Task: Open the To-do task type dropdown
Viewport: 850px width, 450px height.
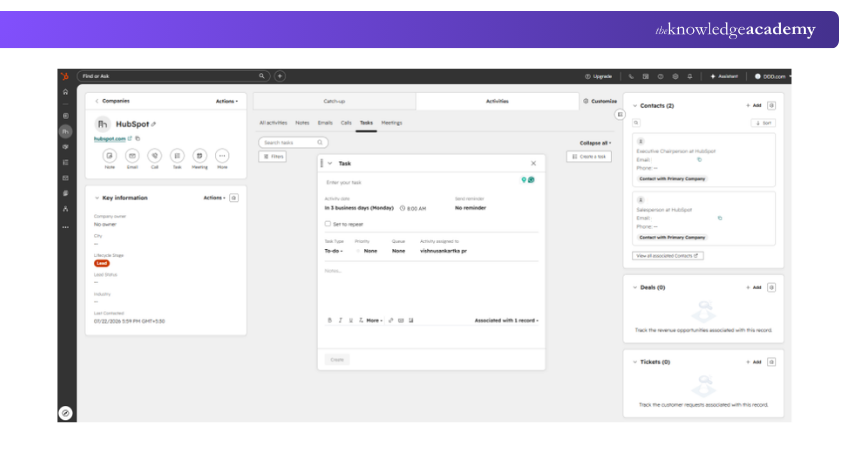Action: (333, 251)
